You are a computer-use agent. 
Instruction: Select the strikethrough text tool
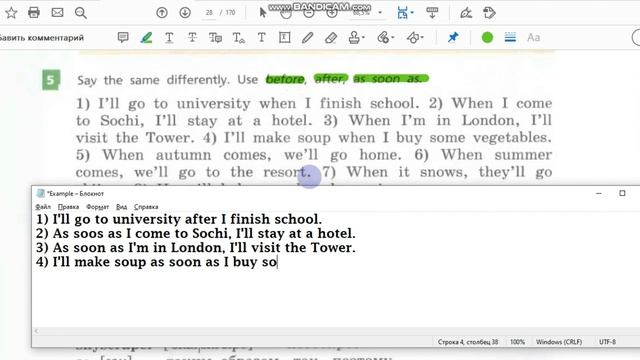(192, 38)
